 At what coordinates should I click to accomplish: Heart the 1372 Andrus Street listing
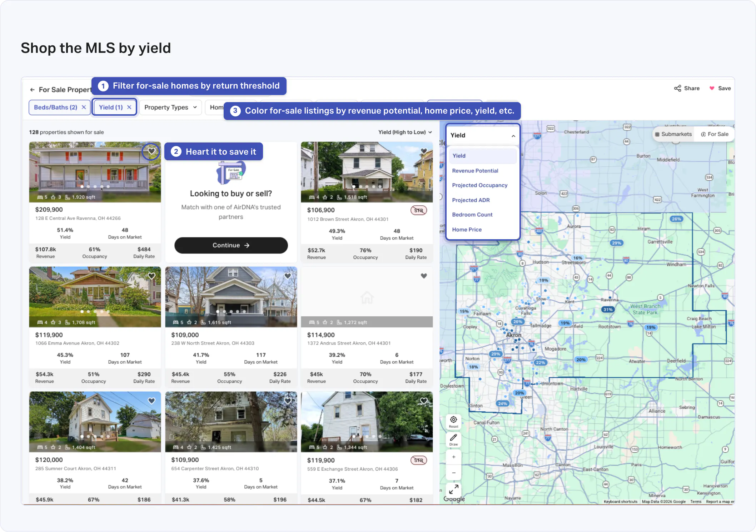coord(424,276)
